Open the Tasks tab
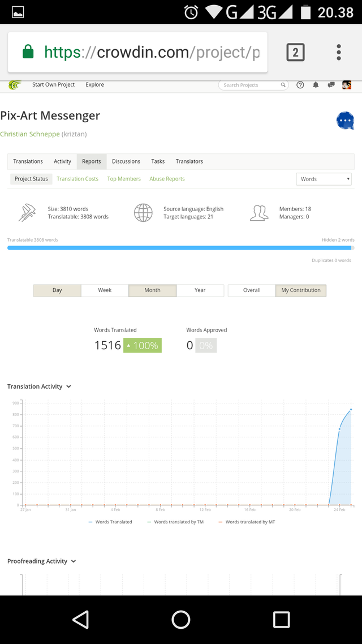The image size is (362, 644). click(158, 161)
